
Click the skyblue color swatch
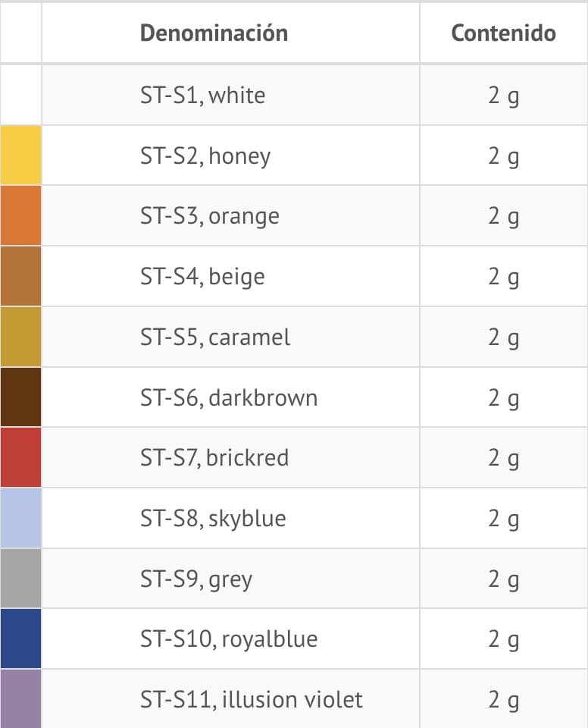pos(20,518)
